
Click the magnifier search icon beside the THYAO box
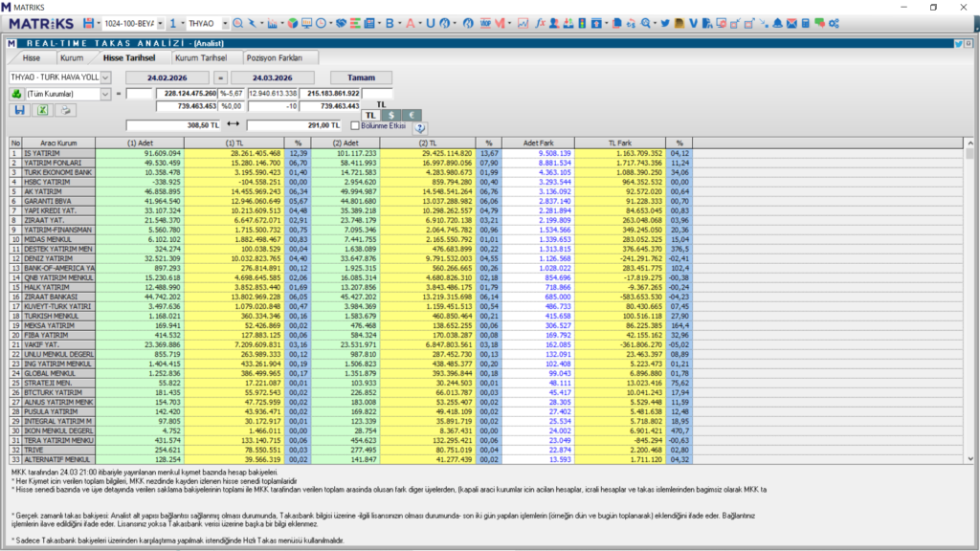click(238, 23)
